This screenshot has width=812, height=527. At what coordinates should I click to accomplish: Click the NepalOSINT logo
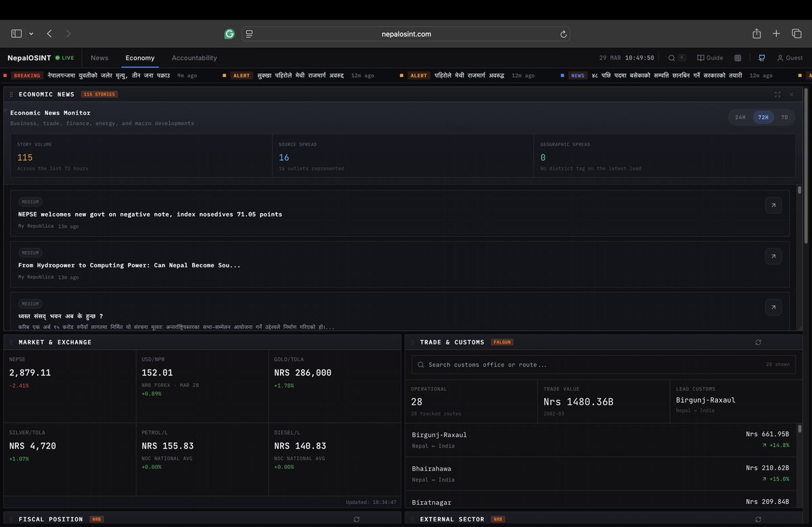(x=29, y=58)
